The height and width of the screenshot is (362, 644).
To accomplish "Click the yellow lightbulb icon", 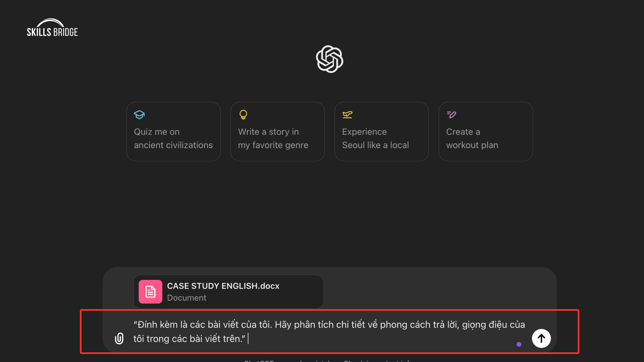I will [x=243, y=115].
